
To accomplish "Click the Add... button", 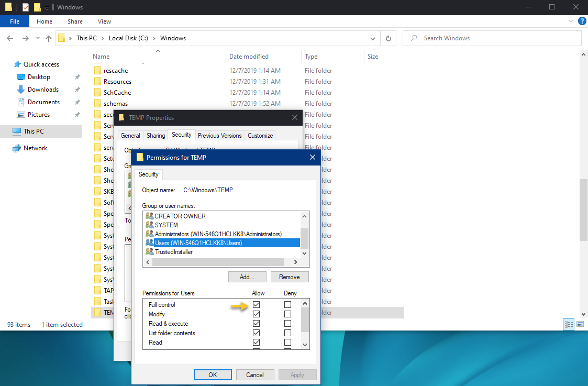I will coord(247,277).
